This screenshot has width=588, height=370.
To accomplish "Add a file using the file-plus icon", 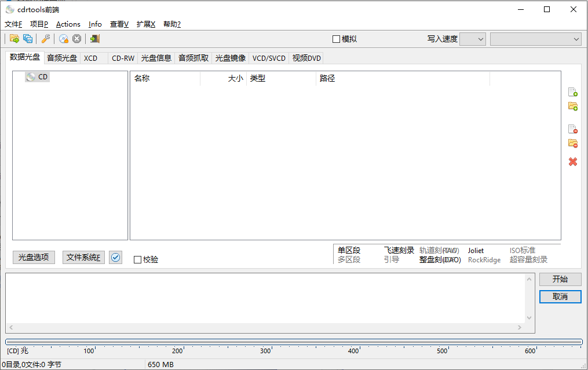I will (572, 92).
